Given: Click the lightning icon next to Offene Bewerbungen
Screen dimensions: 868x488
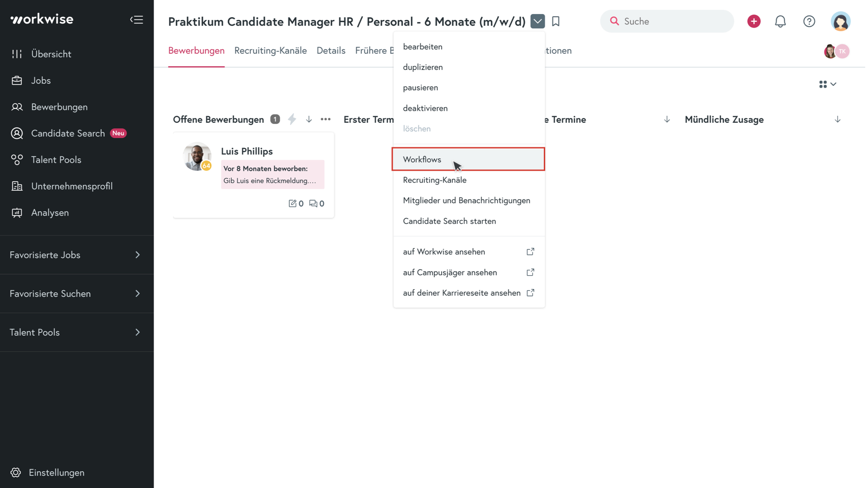Looking at the screenshot, I should click(x=292, y=119).
